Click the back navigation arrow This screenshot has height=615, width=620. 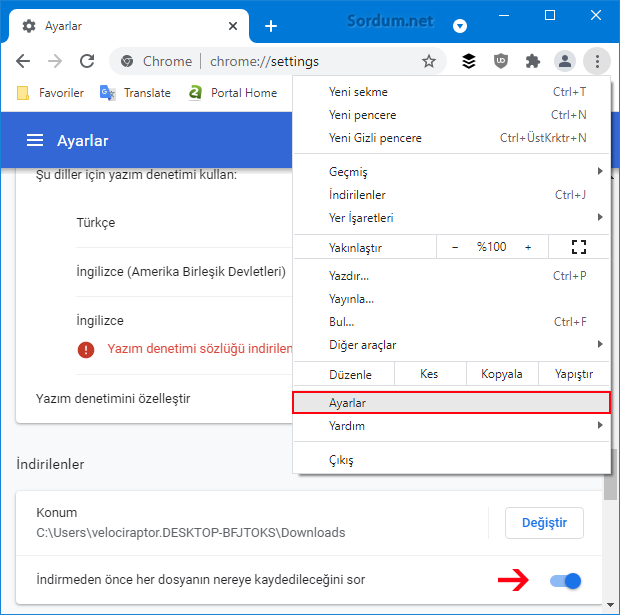(23, 61)
